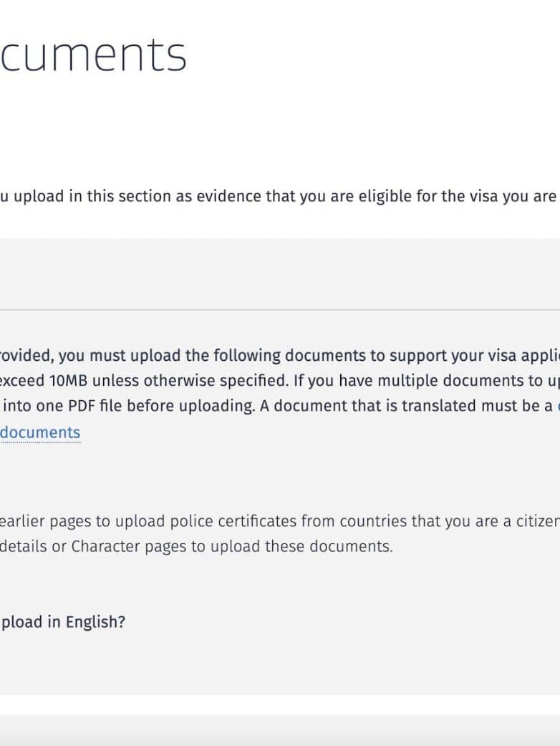
Task: Click the word "translated" in the instructions
Action: tap(440, 405)
